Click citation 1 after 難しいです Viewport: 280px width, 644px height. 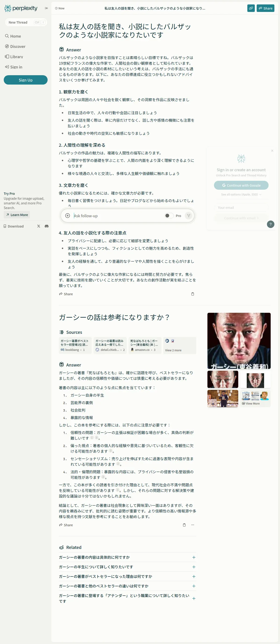pos(92,438)
